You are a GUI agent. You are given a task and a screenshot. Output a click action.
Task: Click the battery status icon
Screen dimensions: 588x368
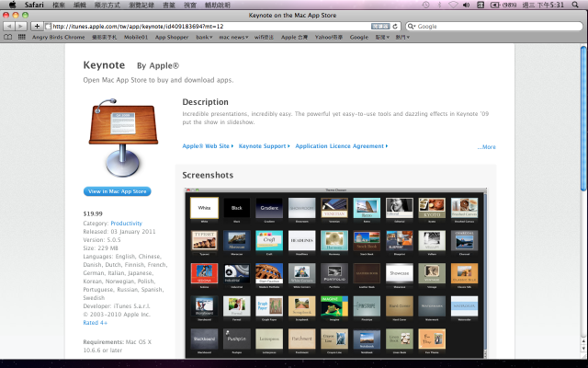[495, 5]
